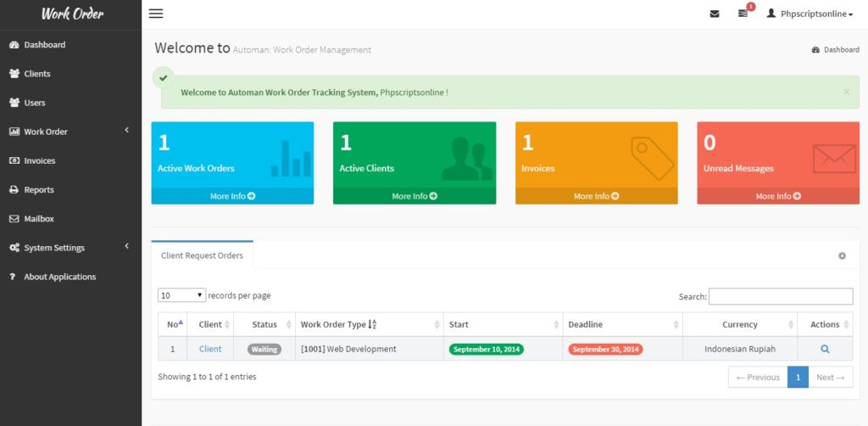Open the Client link in table row
This screenshot has height=426, width=868.
[x=210, y=349]
